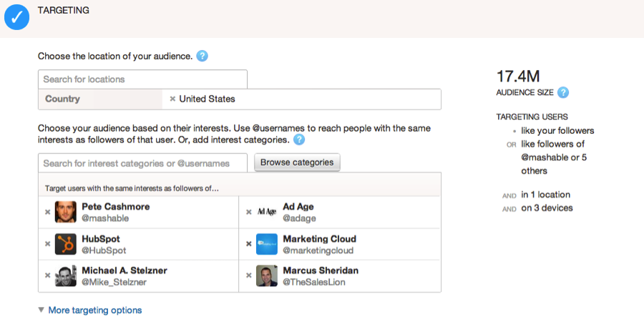The height and width of the screenshot is (317, 644).
Task: Click Marcus Sheridan's avatar
Action: tap(267, 275)
